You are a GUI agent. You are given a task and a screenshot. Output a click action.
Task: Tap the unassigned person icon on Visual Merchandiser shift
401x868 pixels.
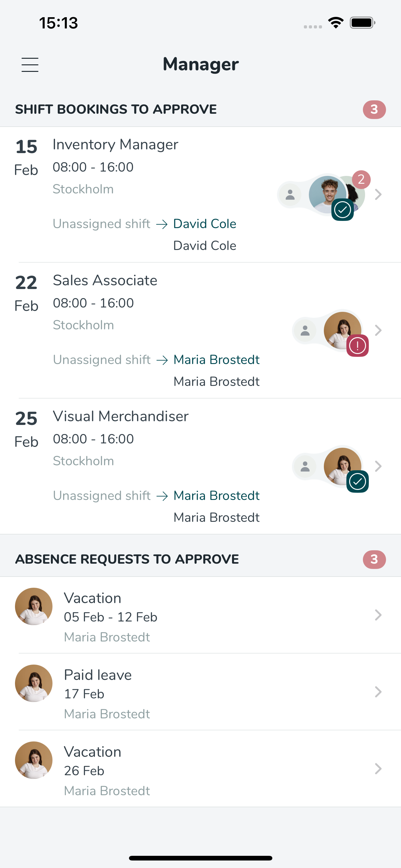pyautogui.click(x=305, y=466)
